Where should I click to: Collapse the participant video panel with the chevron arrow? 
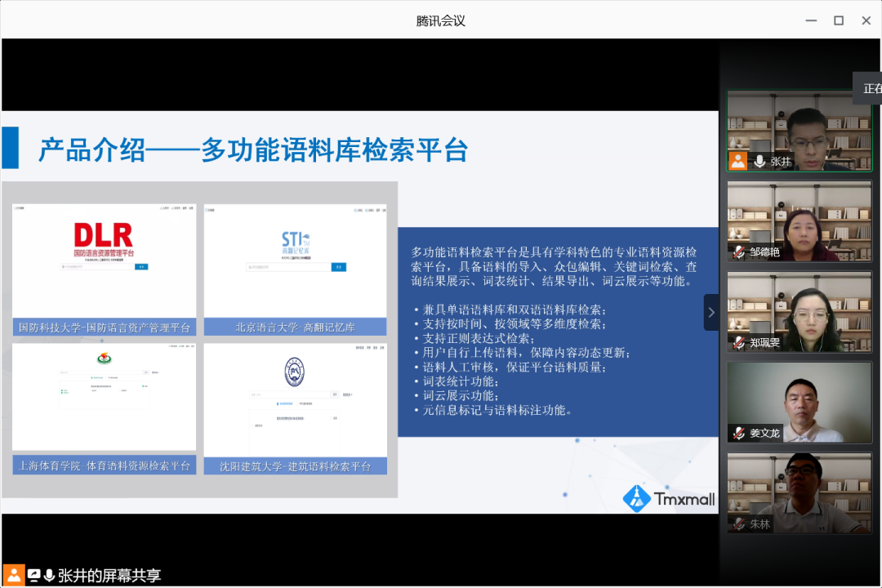[710, 312]
